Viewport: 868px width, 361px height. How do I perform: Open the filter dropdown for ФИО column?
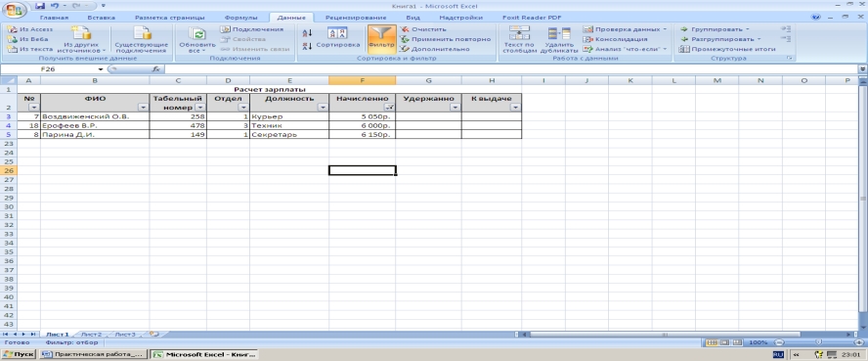point(144,108)
